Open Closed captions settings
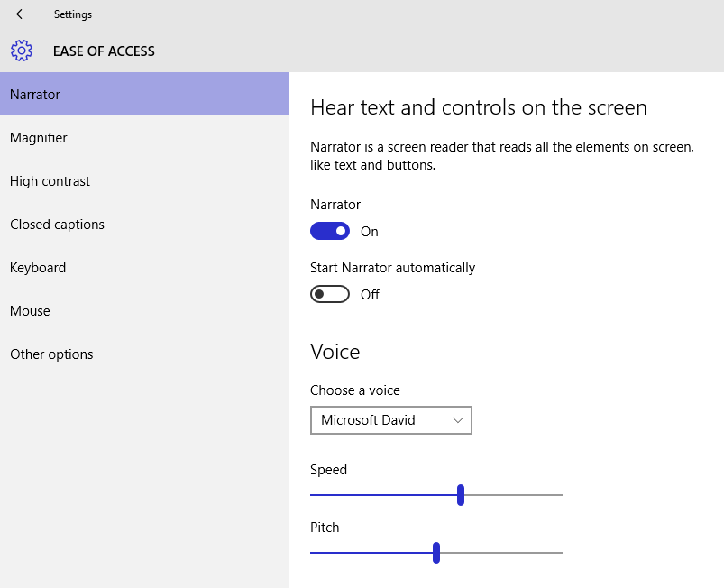This screenshot has width=724, height=588. click(58, 225)
